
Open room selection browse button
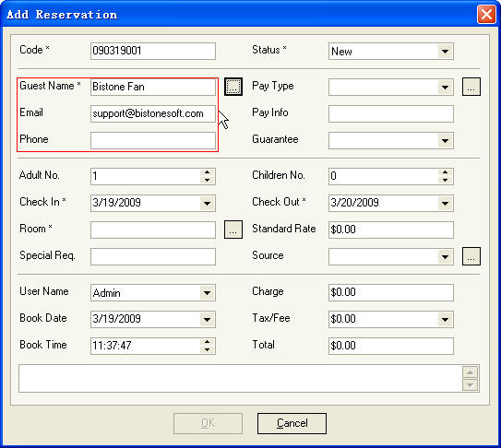pos(233,230)
